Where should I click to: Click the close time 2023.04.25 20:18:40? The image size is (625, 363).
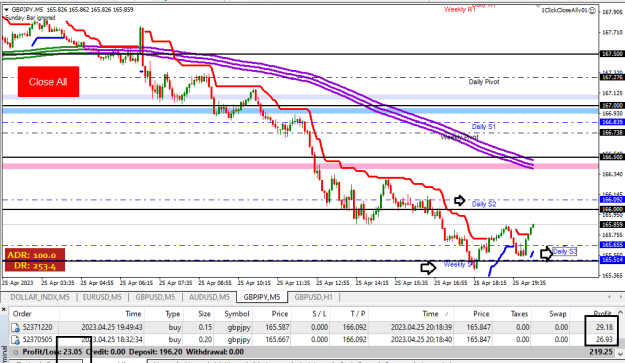coord(421,339)
